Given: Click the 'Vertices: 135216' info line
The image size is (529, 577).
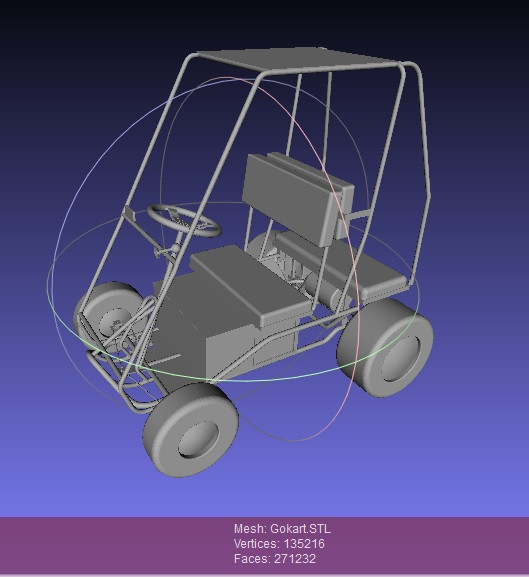Looking at the screenshot, I should [x=279, y=544].
